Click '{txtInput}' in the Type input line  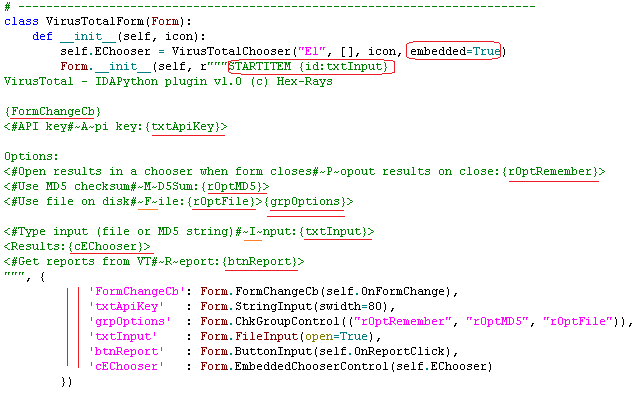333,231
